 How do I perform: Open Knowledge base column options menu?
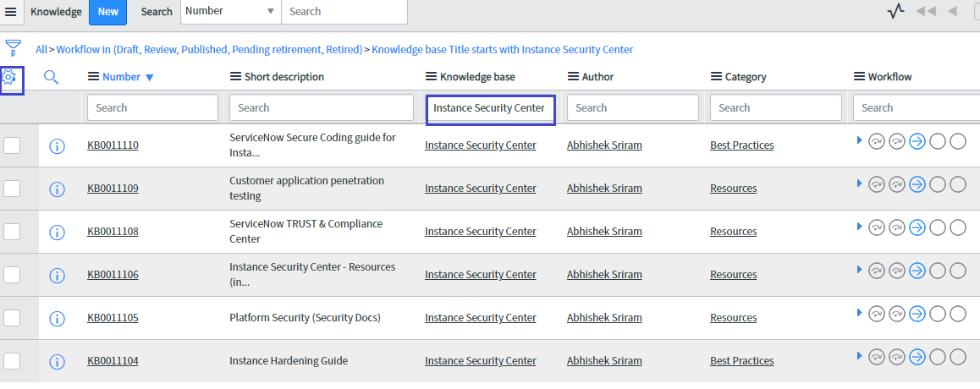tap(432, 77)
